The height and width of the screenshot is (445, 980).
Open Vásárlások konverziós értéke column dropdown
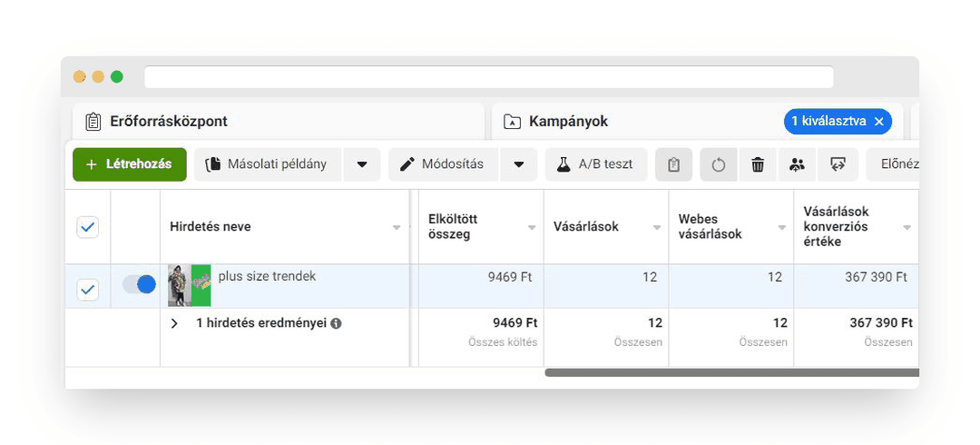tap(906, 227)
